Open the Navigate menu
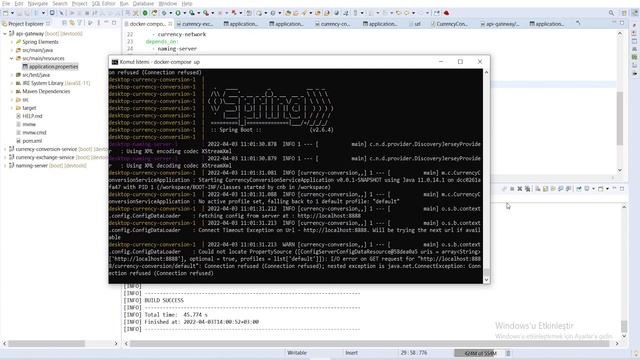The image size is (640, 360). point(38,3)
